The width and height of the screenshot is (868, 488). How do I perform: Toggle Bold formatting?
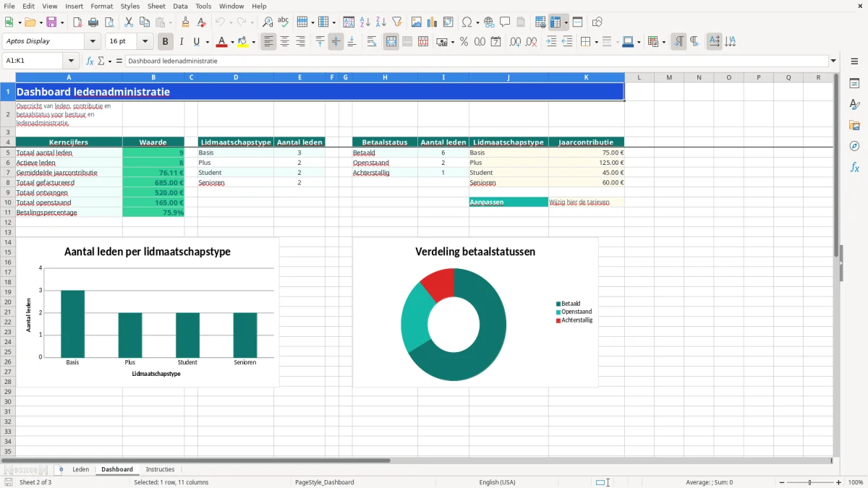166,42
